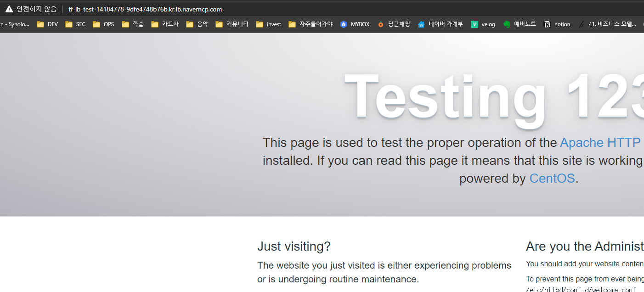Click the address bar URL text
Viewport: 644px width, 292px height.
pos(145,9)
